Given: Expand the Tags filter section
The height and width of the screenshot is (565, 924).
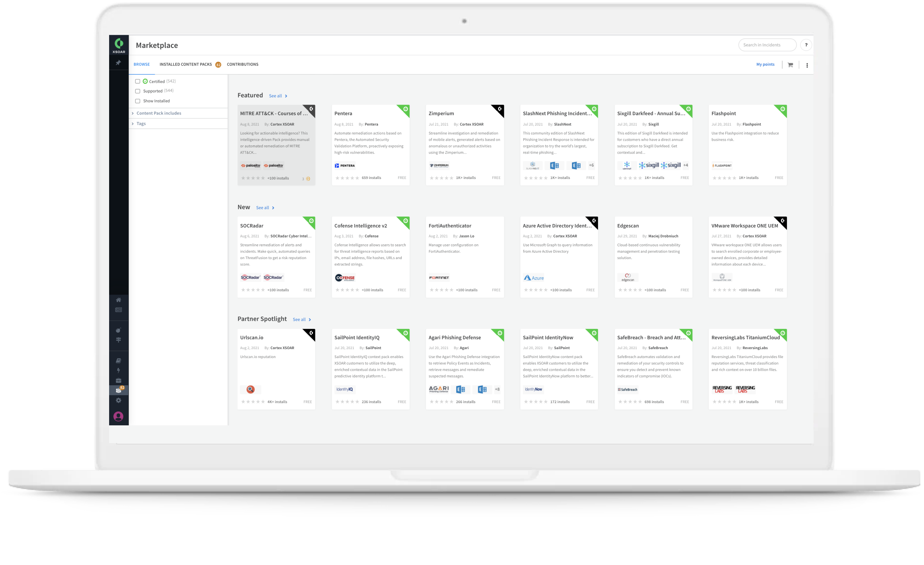Looking at the screenshot, I should pos(141,123).
